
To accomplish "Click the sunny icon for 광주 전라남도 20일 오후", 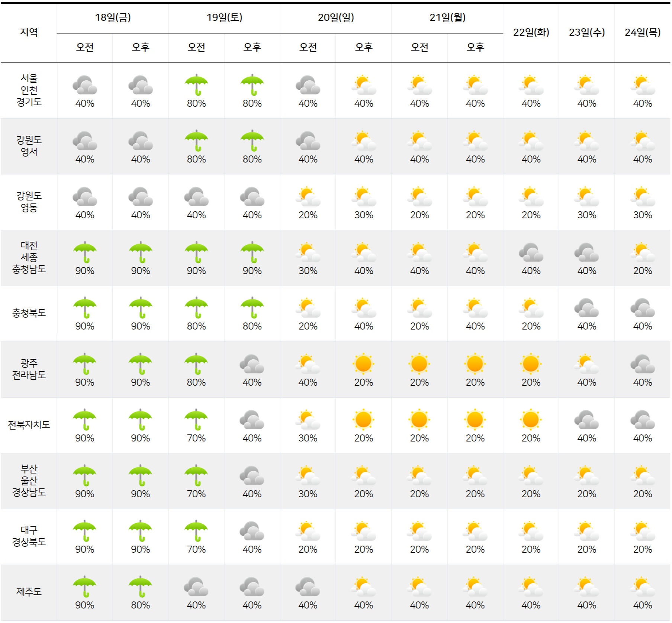I will pos(364,364).
